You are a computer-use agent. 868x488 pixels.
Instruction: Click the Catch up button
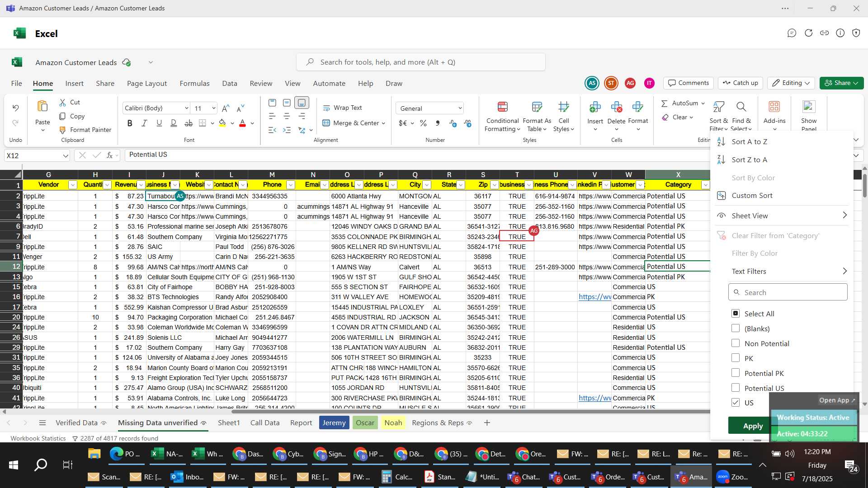(x=740, y=83)
